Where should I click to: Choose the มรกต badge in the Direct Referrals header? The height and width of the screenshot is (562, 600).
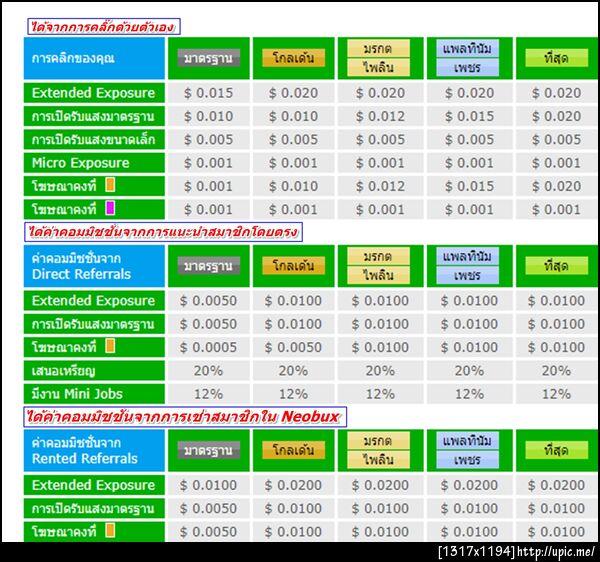(x=378, y=256)
